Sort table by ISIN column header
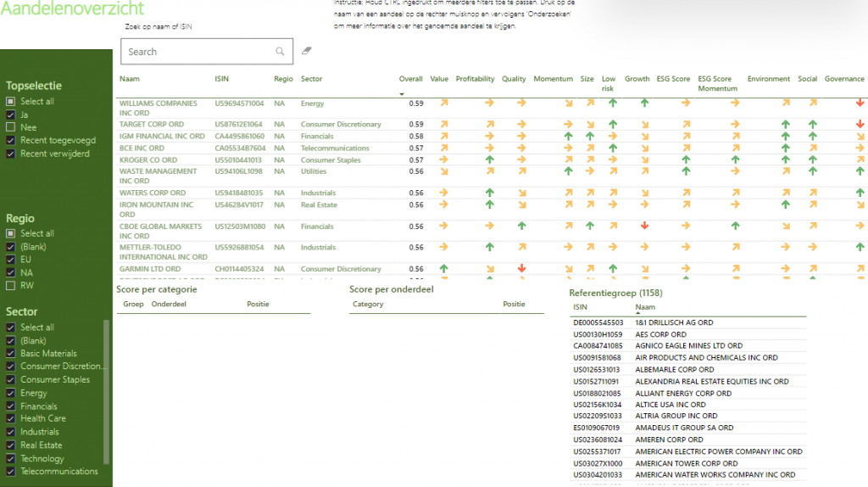Image resolution: width=868 pixels, height=487 pixels. click(221, 79)
